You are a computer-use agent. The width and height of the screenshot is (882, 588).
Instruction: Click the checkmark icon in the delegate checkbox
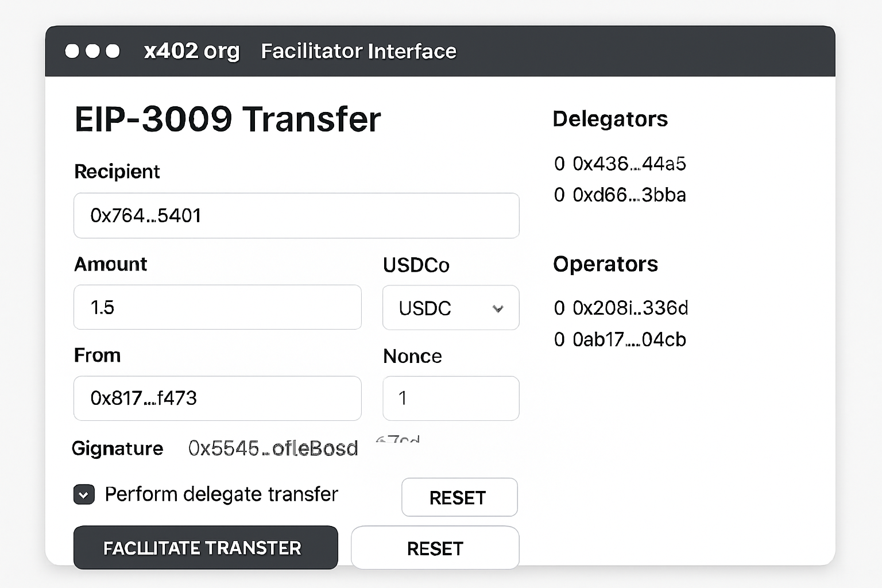coord(84,494)
